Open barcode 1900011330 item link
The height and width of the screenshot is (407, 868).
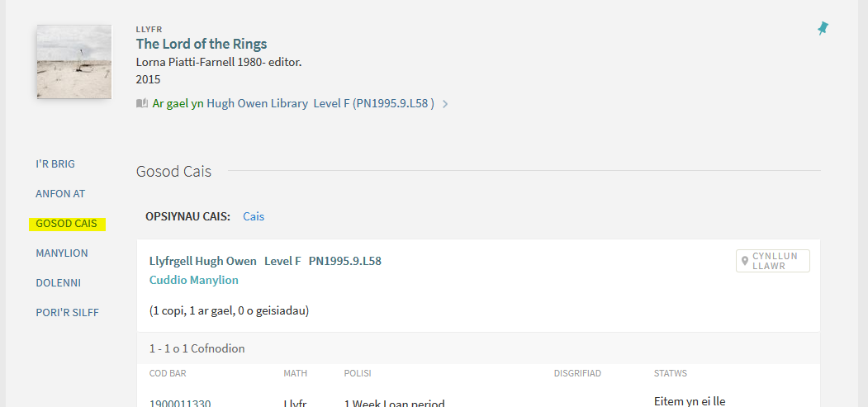click(180, 404)
